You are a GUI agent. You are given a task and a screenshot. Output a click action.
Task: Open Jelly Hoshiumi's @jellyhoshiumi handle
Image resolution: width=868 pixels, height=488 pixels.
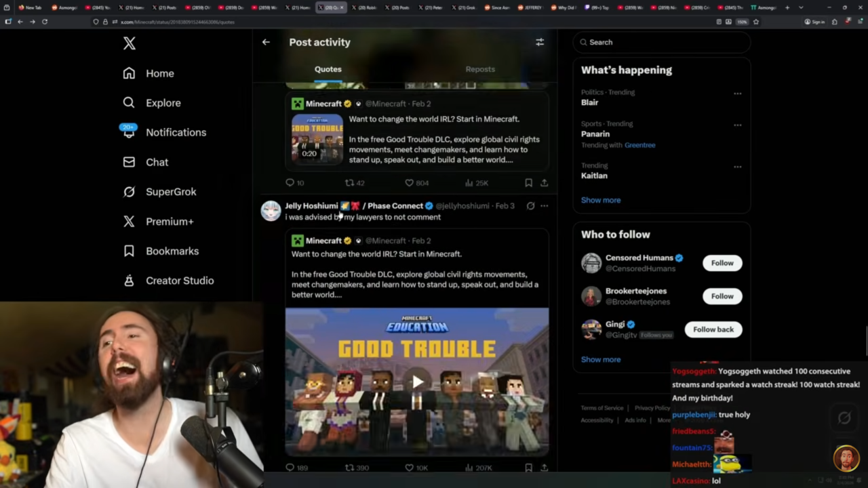click(462, 206)
